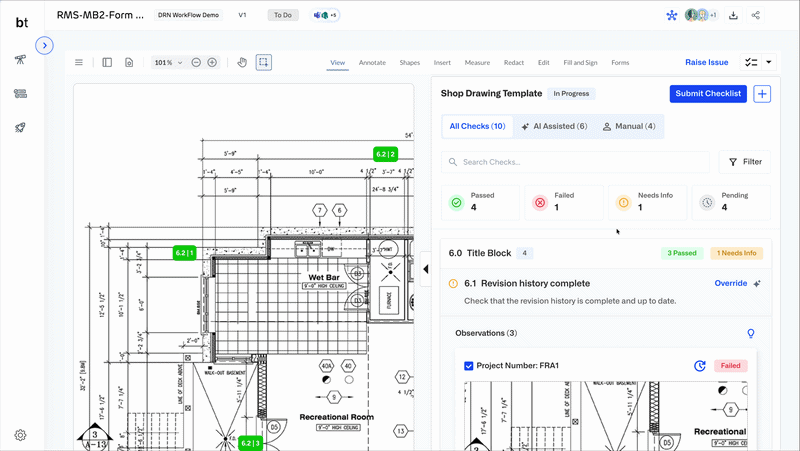Image resolution: width=800 pixels, height=451 pixels.
Task: Open the hamburger menu in viewer toolbar
Action: point(79,62)
